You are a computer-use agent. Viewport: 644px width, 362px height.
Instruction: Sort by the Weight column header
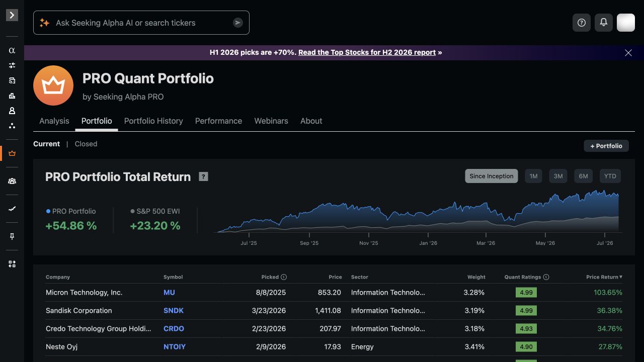click(476, 277)
